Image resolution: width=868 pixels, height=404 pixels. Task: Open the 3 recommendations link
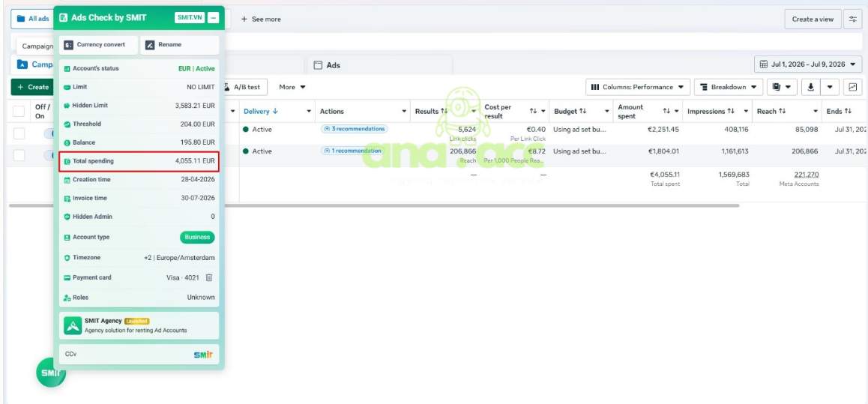pos(355,129)
